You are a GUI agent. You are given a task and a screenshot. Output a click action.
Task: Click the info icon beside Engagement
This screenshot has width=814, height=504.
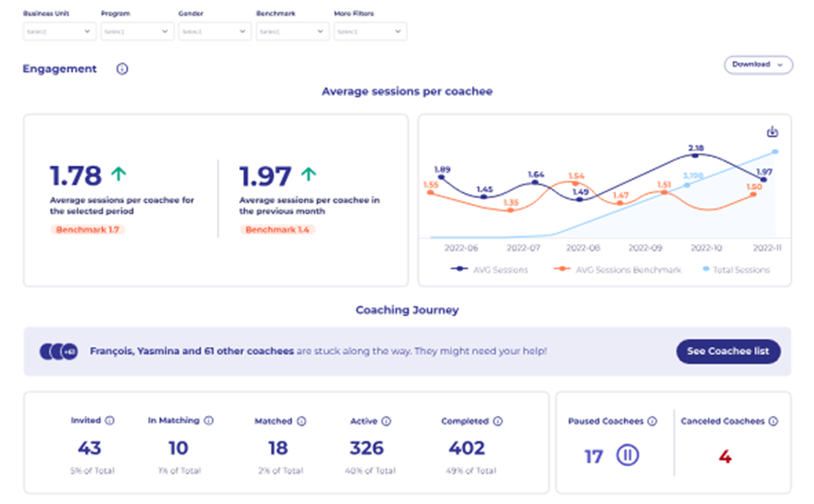(122, 69)
